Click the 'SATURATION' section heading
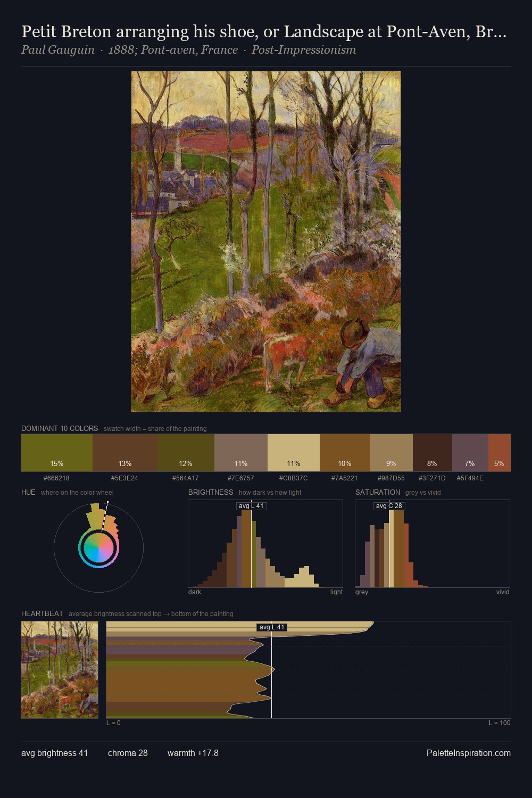 [378, 492]
